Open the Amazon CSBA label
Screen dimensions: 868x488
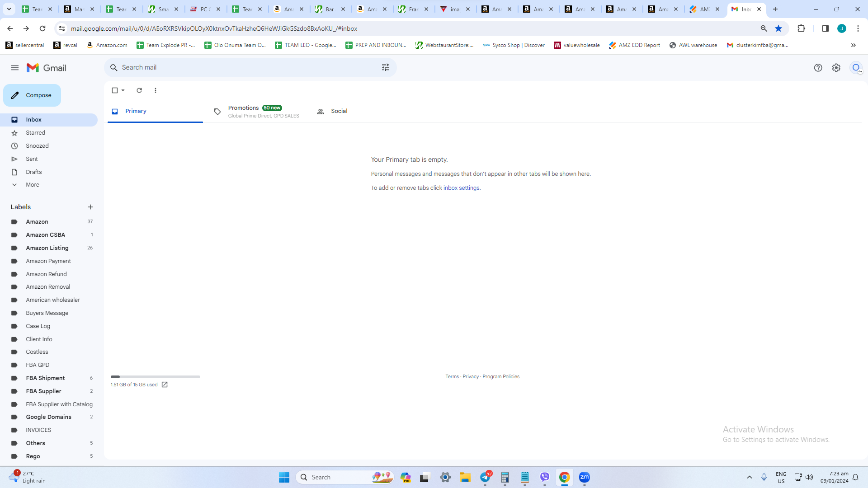pos(49,235)
